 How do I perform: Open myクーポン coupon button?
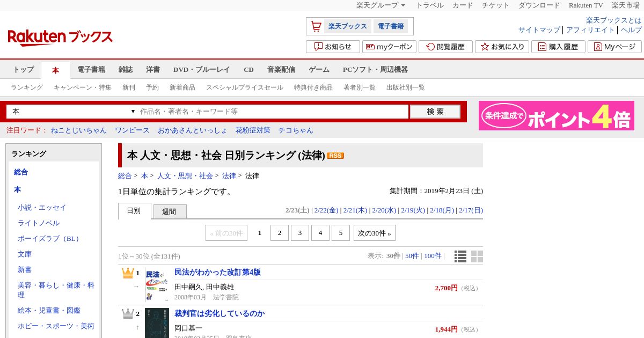[389, 47]
